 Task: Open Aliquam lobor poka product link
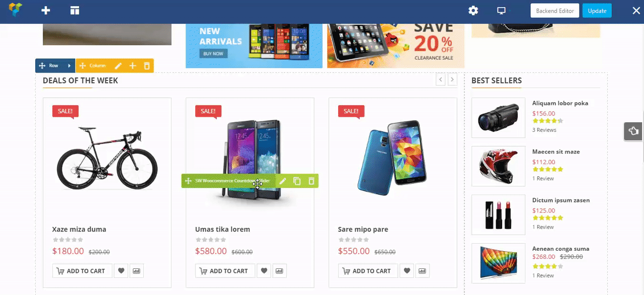(560, 103)
